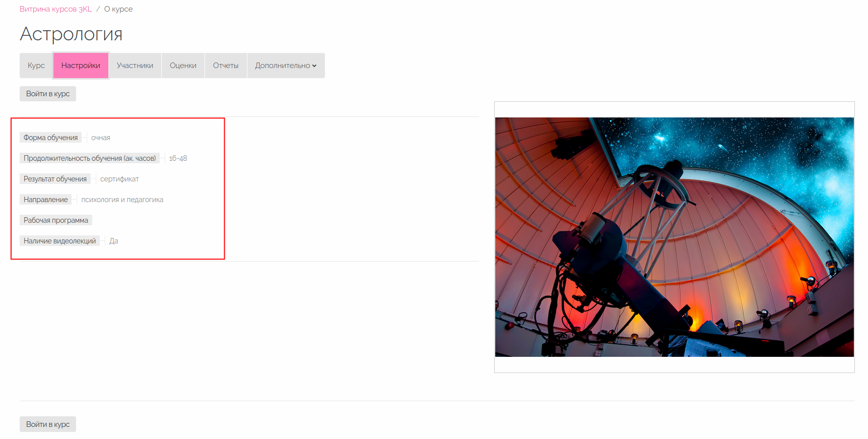The width and height of the screenshot is (868, 439).
Task: Expand the Дополнительно dropdown menu
Action: click(x=286, y=66)
